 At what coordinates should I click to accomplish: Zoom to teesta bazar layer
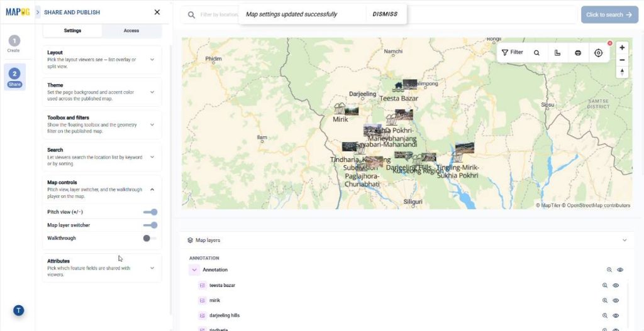coord(604,286)
